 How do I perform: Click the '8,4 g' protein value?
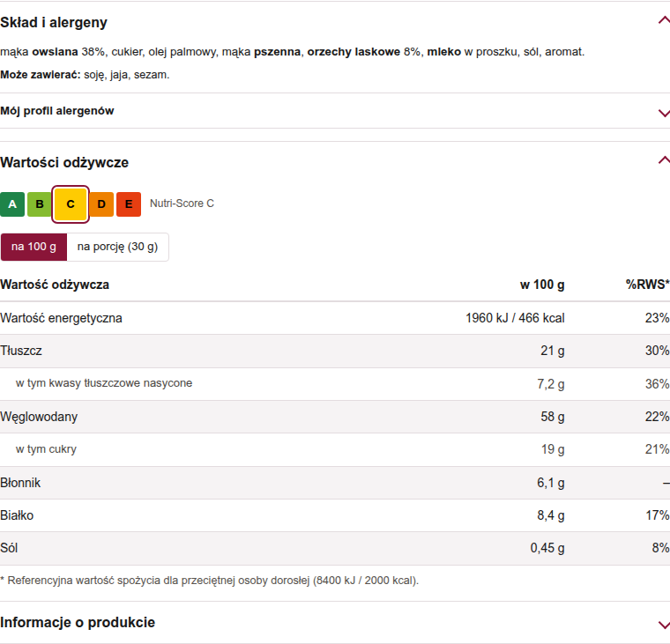point(551,515)
